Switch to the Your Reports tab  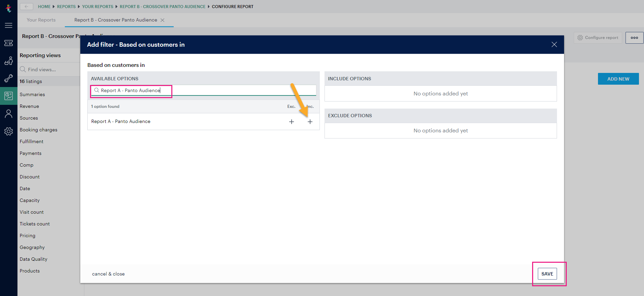41,20
